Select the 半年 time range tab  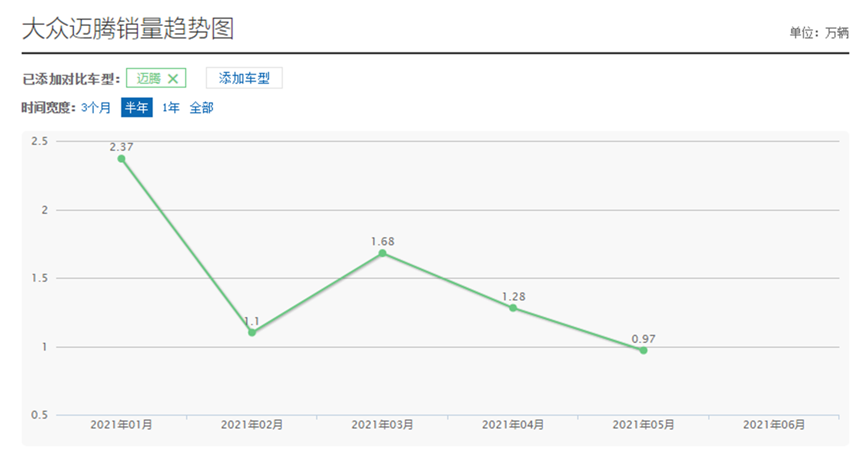point(136,108)
